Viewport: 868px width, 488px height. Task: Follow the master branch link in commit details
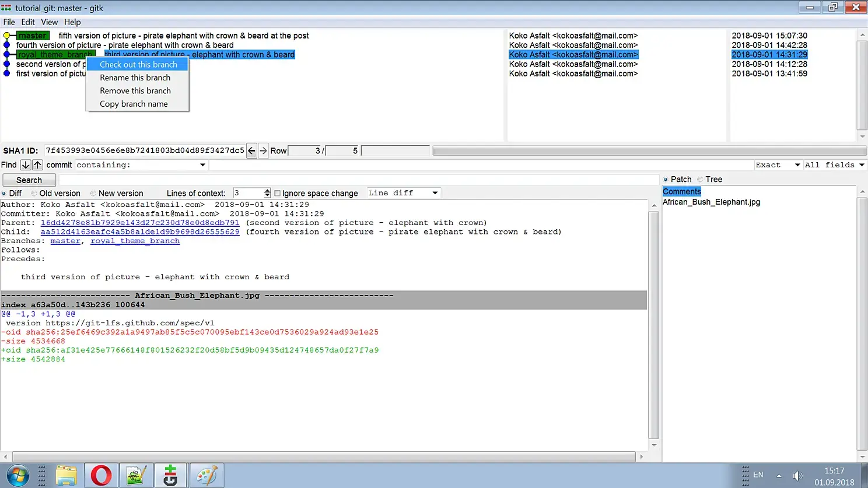65,241
